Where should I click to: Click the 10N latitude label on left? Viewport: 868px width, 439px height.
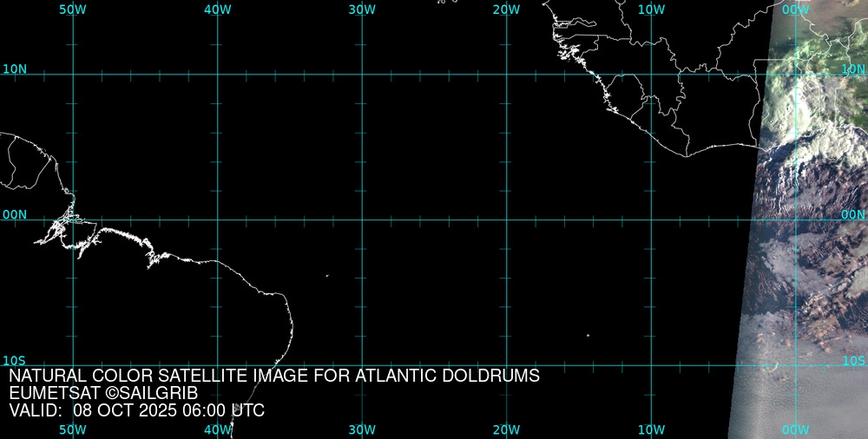(x=15, y=69)
